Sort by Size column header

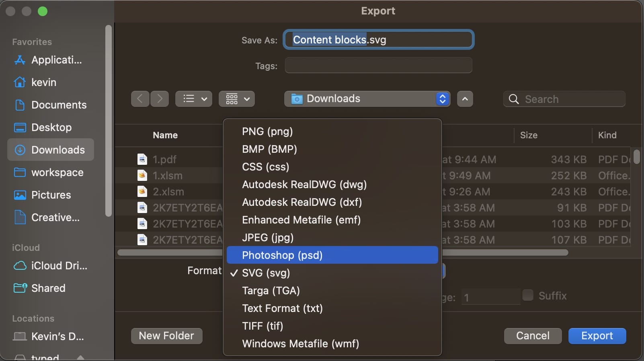[529, 135]
